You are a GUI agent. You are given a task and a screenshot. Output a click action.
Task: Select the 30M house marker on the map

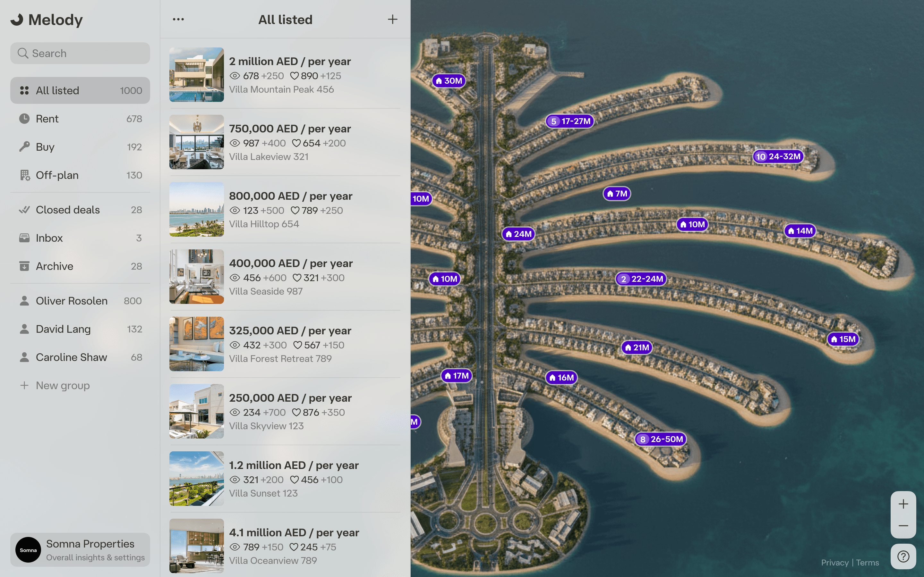tap(449, 80)
